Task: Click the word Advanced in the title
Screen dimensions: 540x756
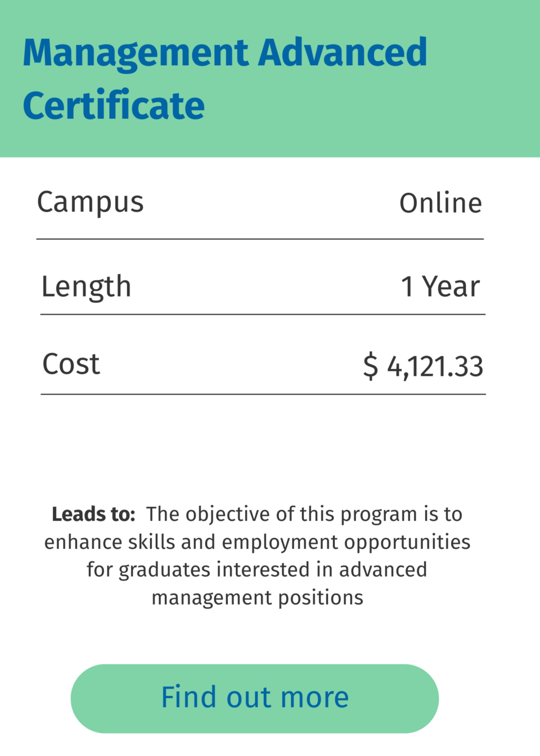Action: (343, 52)
